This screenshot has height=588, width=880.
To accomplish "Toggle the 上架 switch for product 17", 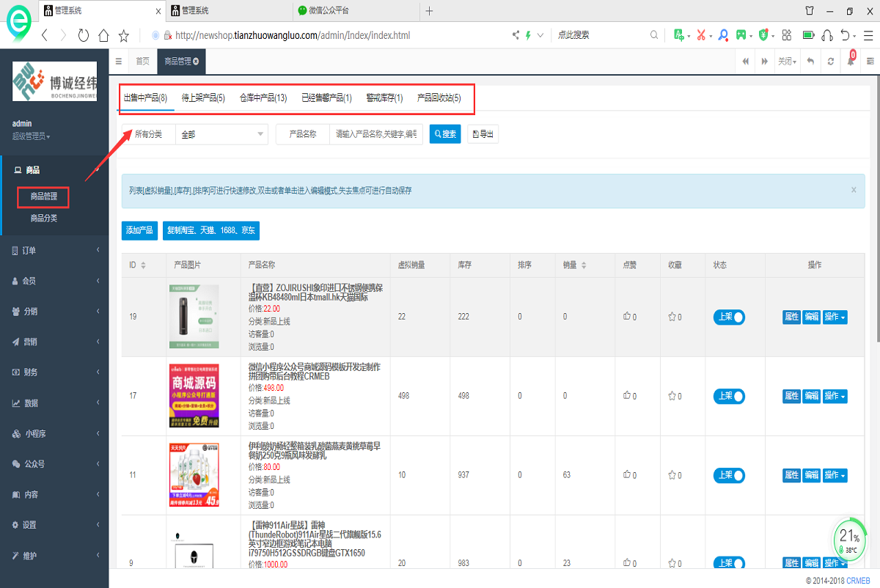I will (x=729, y=396).
